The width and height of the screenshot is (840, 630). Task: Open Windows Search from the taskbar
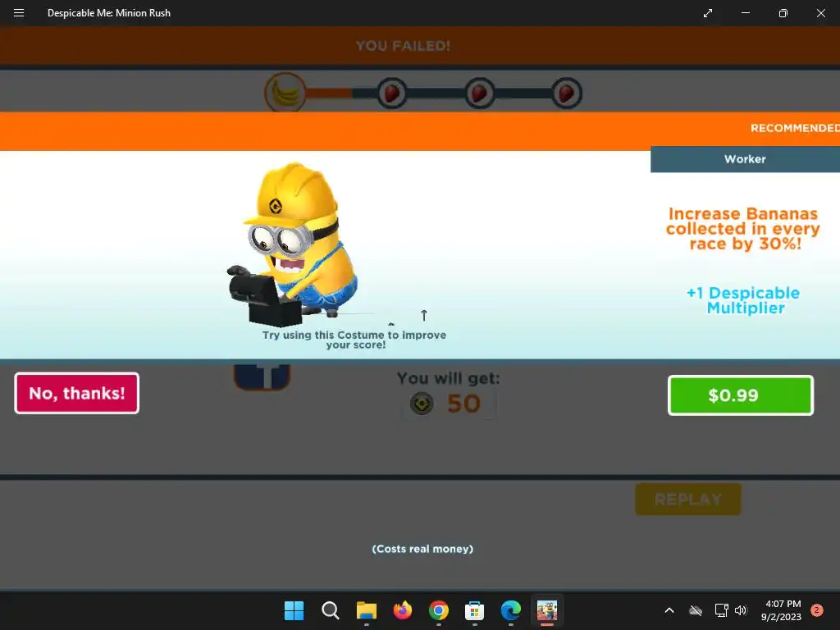pos(330,610)
